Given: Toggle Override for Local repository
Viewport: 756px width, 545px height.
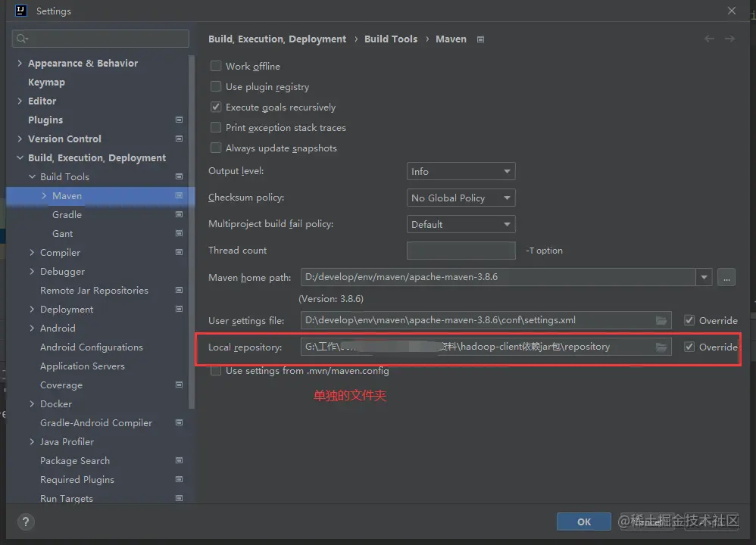Looking at the screenshot, I should click(x=689, y=347).
